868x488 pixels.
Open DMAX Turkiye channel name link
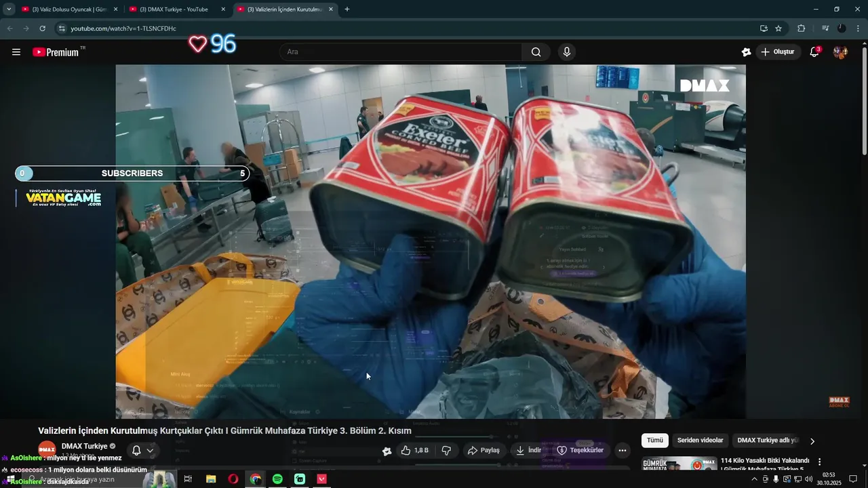85,446
